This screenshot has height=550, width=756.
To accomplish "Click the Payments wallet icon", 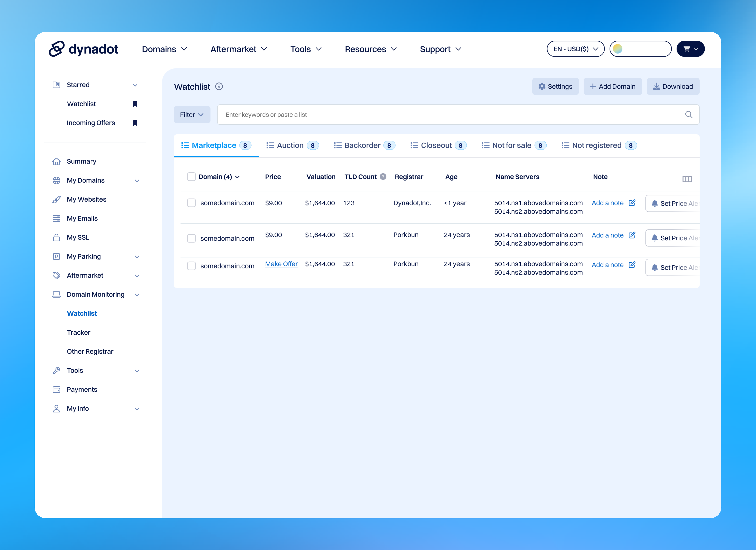I will 56,390.
